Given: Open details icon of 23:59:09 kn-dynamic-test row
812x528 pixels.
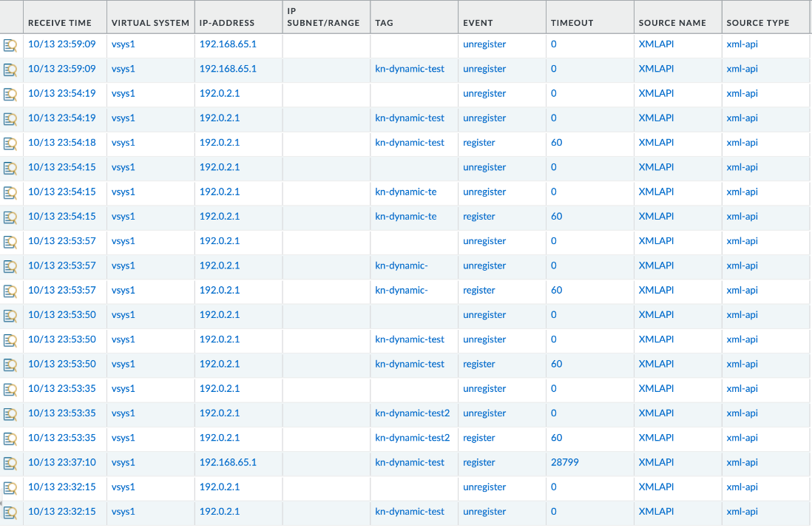Looking at the screenshot, I should click(x=10, y=70).
